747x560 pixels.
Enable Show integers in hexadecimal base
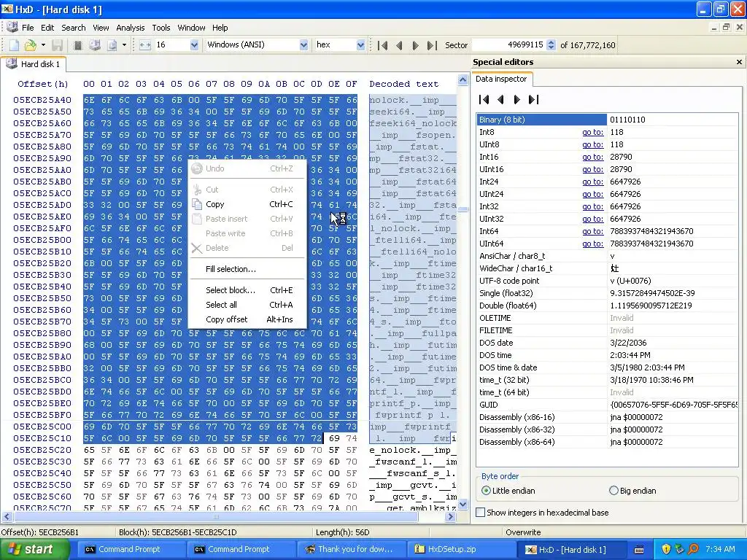coord(543,513)
